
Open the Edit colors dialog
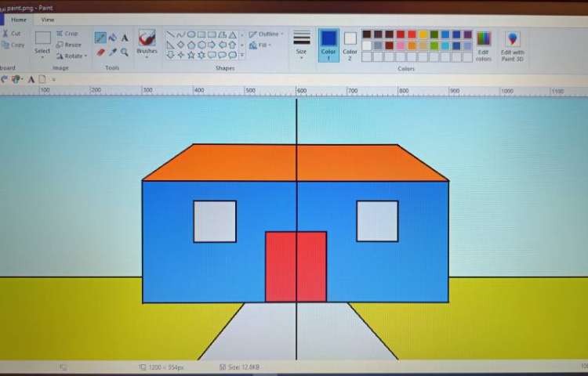point(484,45)
